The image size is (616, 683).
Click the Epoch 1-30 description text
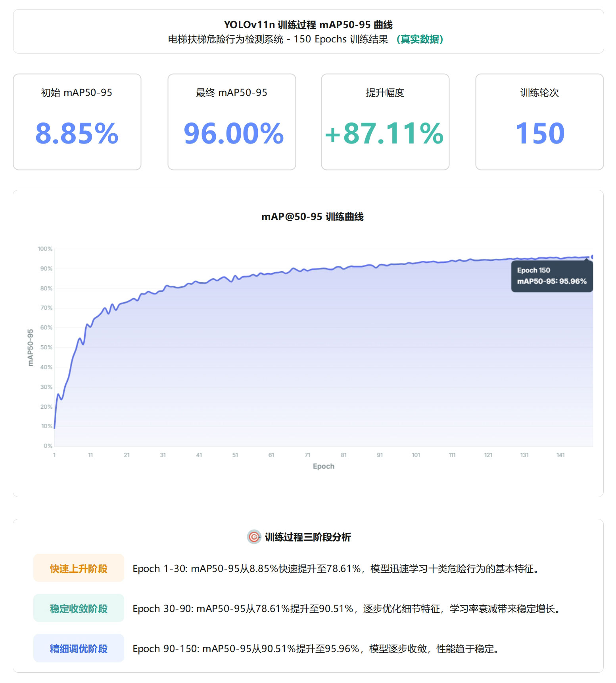337,569
